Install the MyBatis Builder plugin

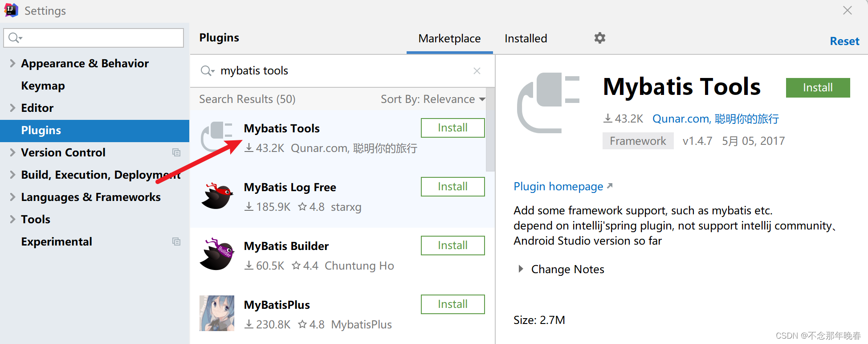(x=452, y=246)
